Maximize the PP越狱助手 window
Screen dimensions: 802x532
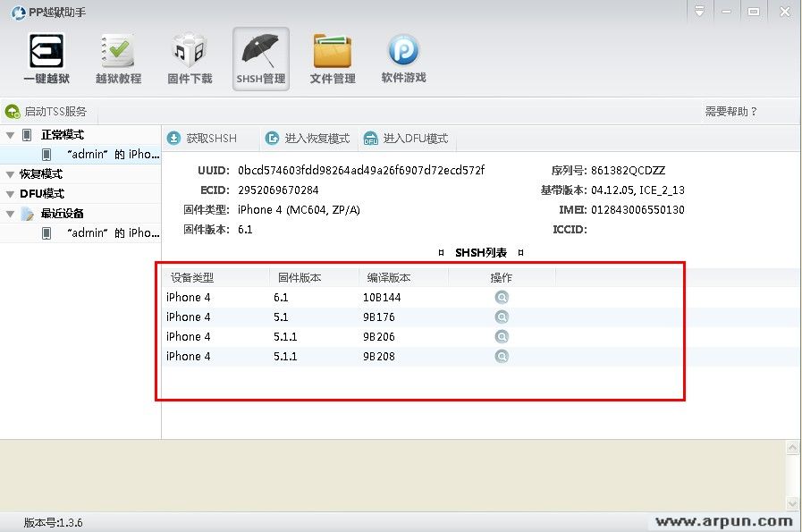click(754, 12)
